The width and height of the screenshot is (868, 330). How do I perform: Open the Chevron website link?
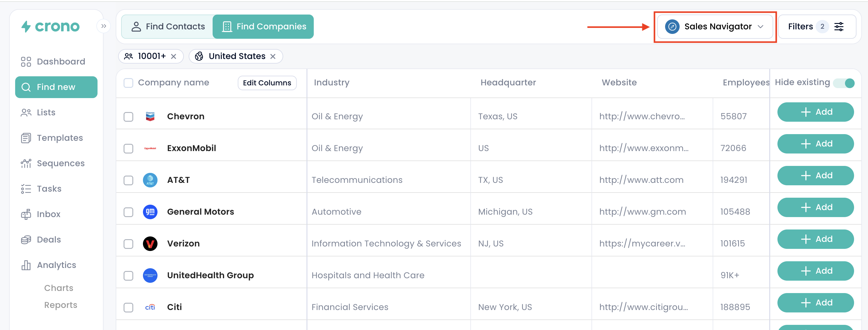coord(642,117)
